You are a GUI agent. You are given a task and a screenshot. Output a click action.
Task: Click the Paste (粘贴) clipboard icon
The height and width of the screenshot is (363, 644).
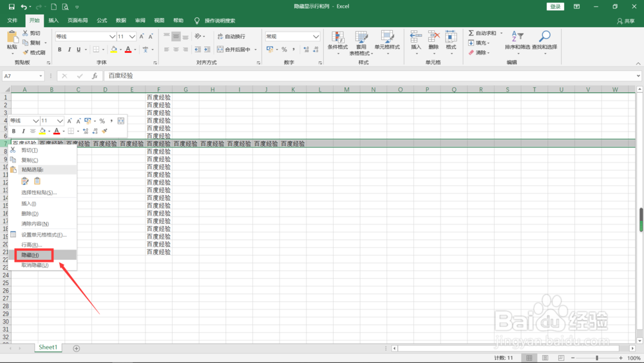pyautogui.click(x=12, y=37)
